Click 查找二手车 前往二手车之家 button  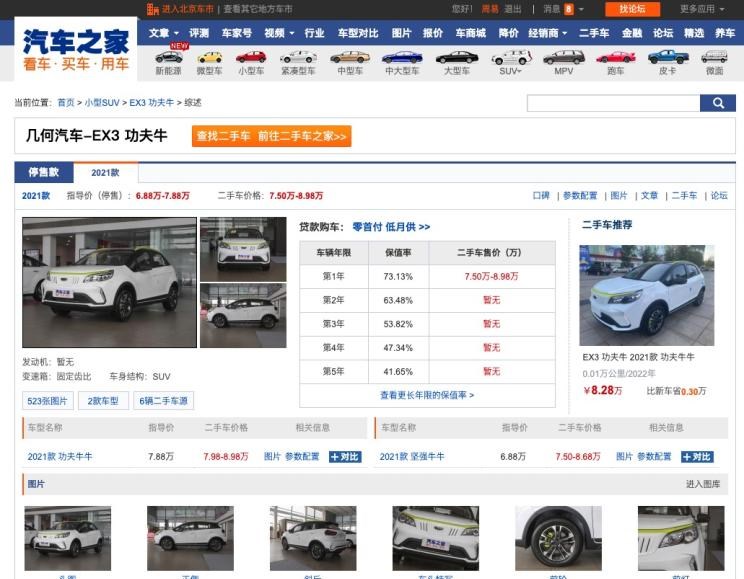pos(271,136)
